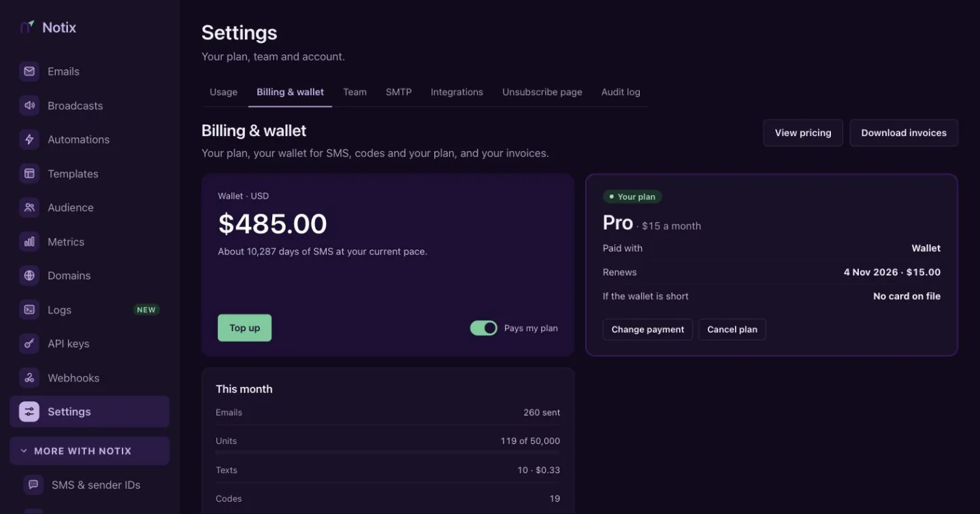This screenshot has height=514, width=980.
Task: Click the Automations lightning bolt icon
Action: point(29,139)
